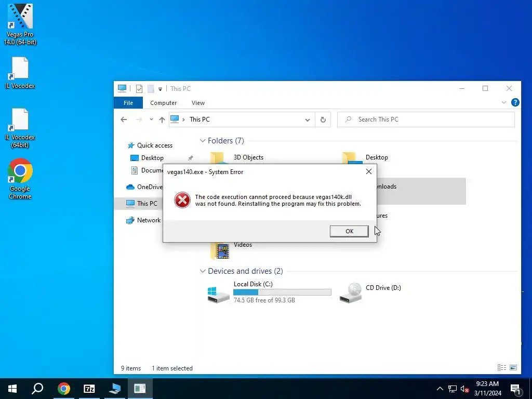This screenshot has width=532, height=399.
Task: Switch to large icons view in status bar
Action: [x=513, y=368]
